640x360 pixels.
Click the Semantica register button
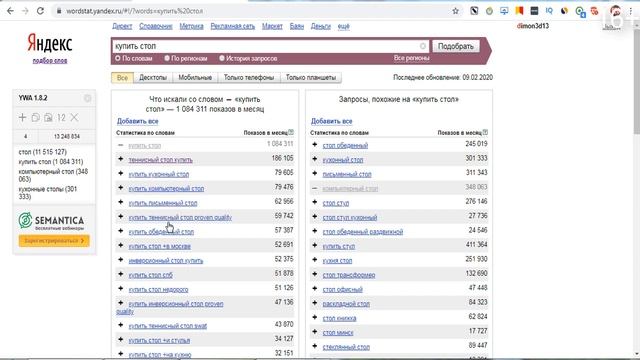[54, 241]
